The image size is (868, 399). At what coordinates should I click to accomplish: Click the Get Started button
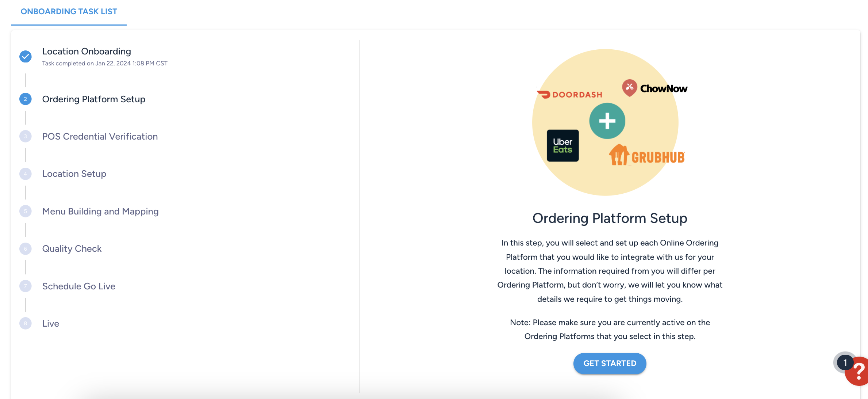pyautogui.click(x=609, y=363)
